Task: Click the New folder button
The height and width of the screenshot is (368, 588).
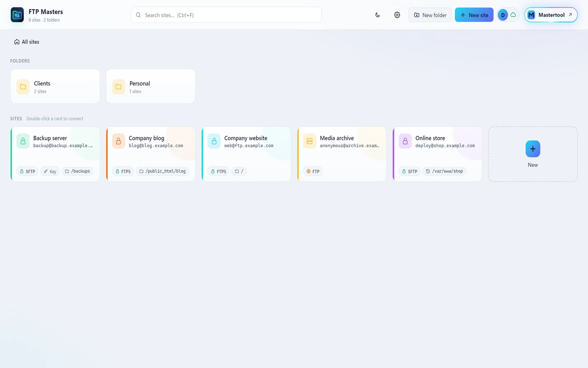Action: 430,15
